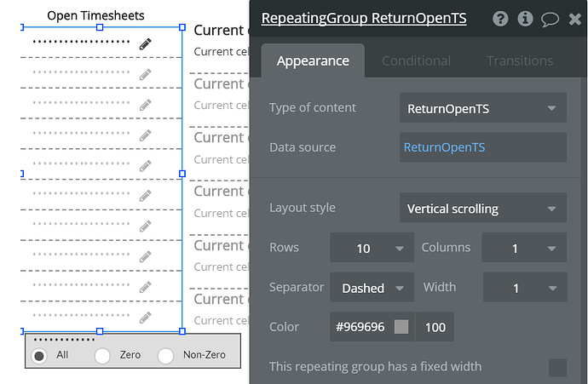Open the separator color swatch picker
Screen dimensions: 588x384
pyautogui.click(x=401, y=327)
